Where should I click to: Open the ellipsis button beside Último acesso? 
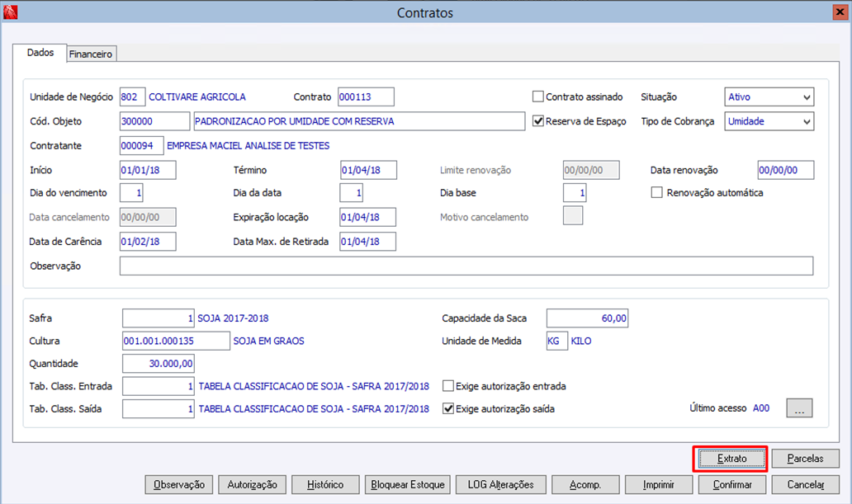[799, 408]
